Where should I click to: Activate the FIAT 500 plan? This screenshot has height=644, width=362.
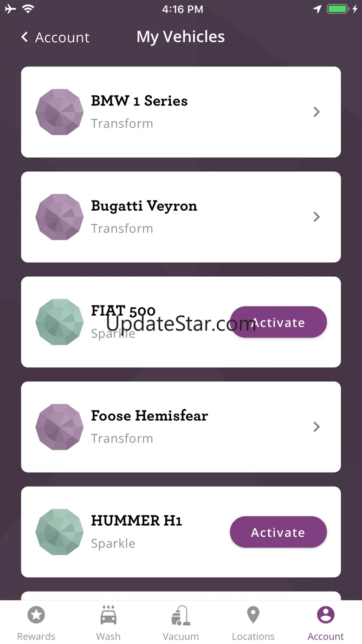coord(278,322)
